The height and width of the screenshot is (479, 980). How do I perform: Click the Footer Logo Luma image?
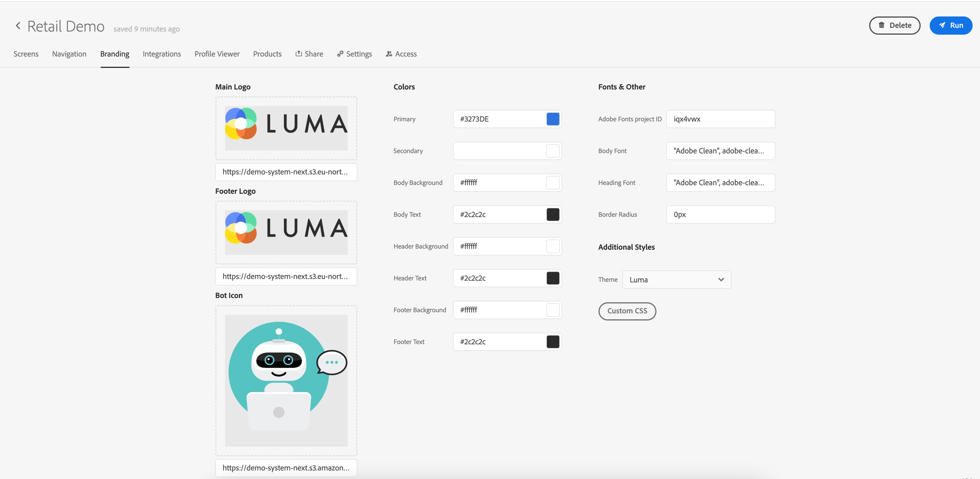point(286,232)
